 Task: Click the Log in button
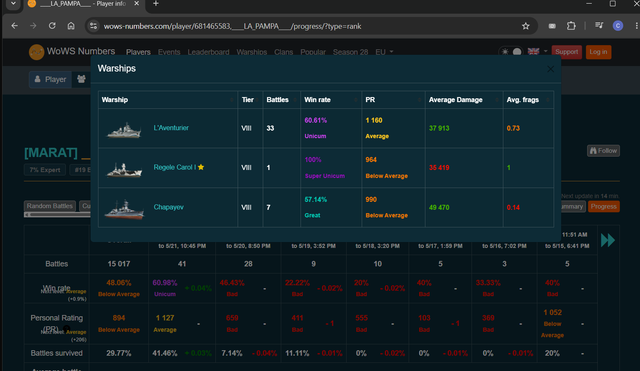click(598, 52)
